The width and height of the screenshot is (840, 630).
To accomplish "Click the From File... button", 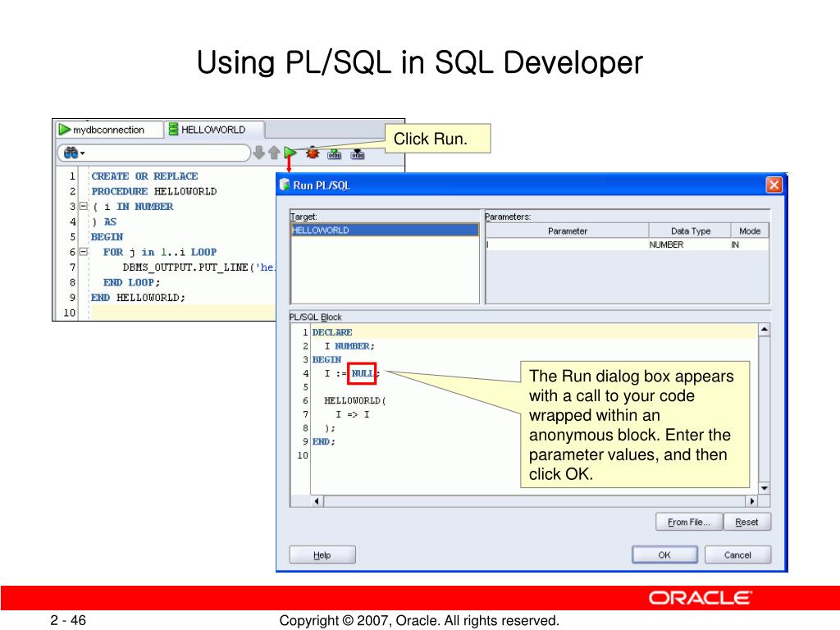I will coord(689,522).
